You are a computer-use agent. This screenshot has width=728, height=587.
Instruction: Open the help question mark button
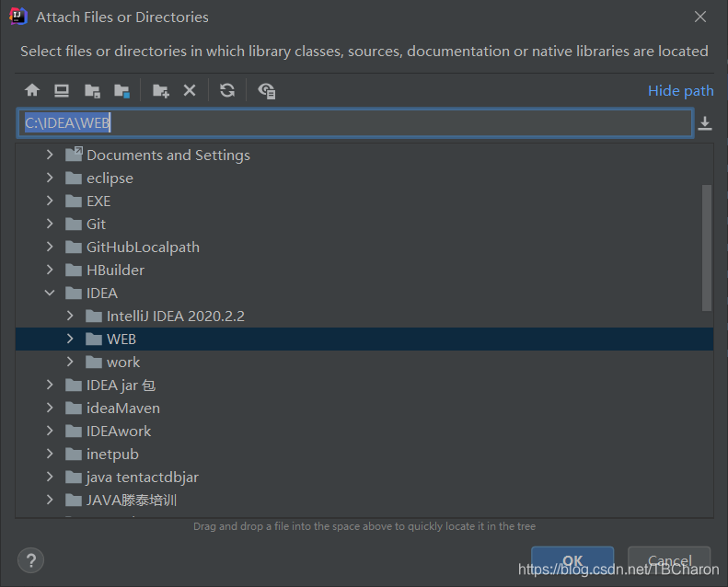coord(30,560)
